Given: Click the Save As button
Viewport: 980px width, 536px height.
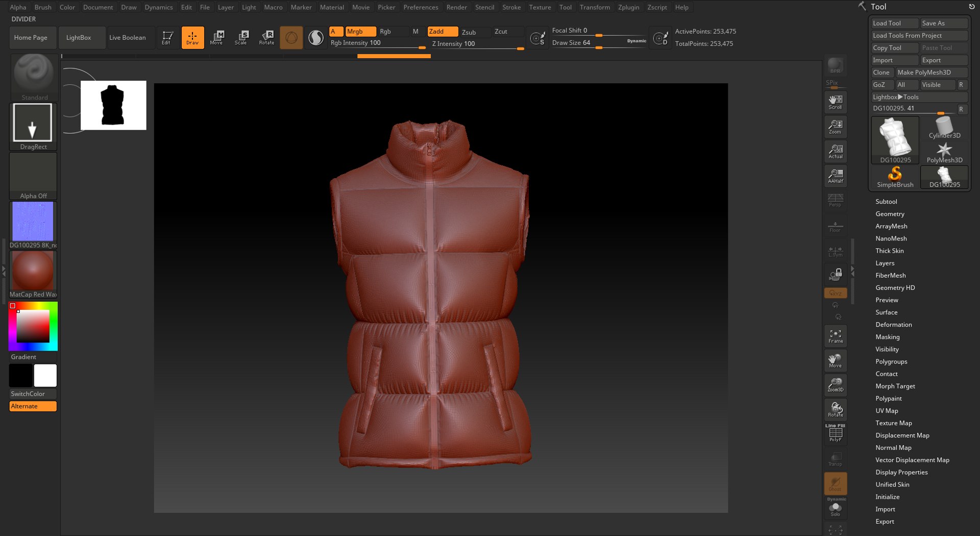Looking at the screenshot, I should pos(944,23).
